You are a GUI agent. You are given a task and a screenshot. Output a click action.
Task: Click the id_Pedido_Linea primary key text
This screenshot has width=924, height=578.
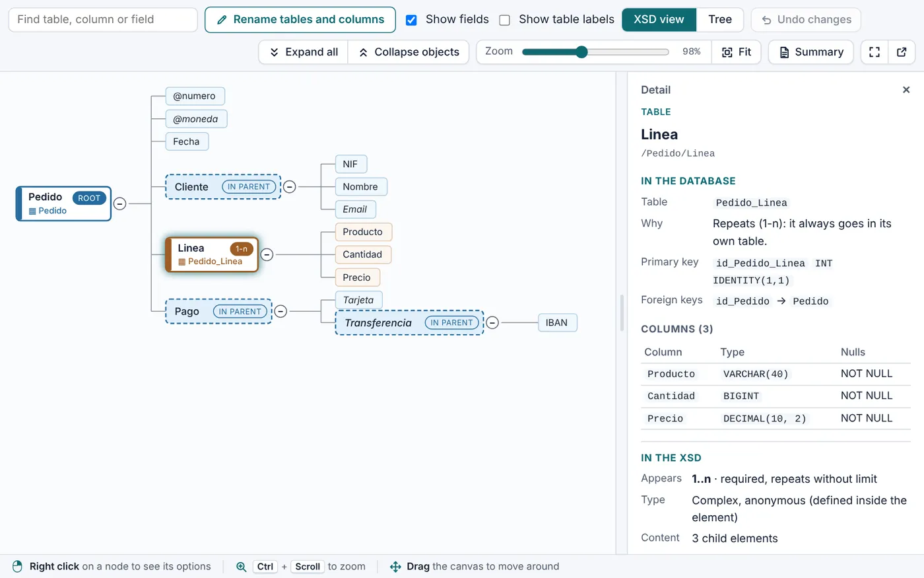tap(760, 263)
